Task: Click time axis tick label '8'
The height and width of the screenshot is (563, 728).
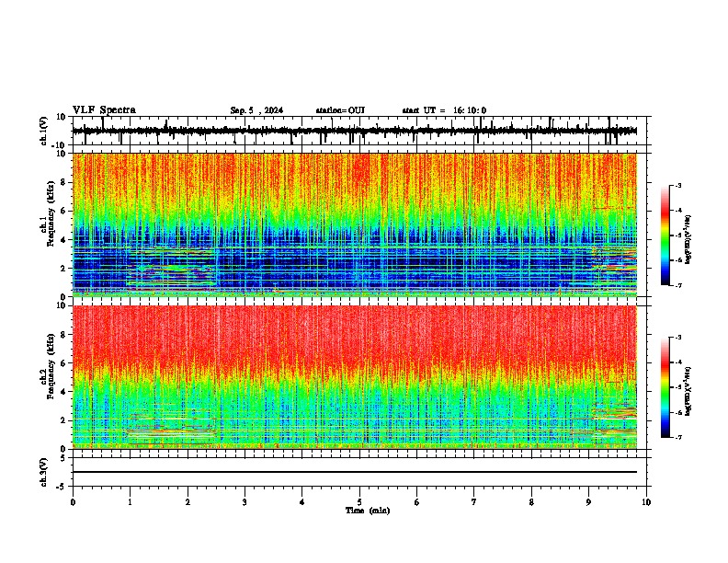Action: (x=531, y=502)
